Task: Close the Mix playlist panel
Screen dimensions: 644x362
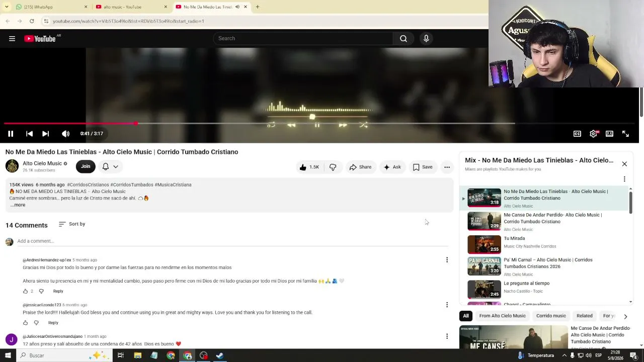Action: point(624,164)
